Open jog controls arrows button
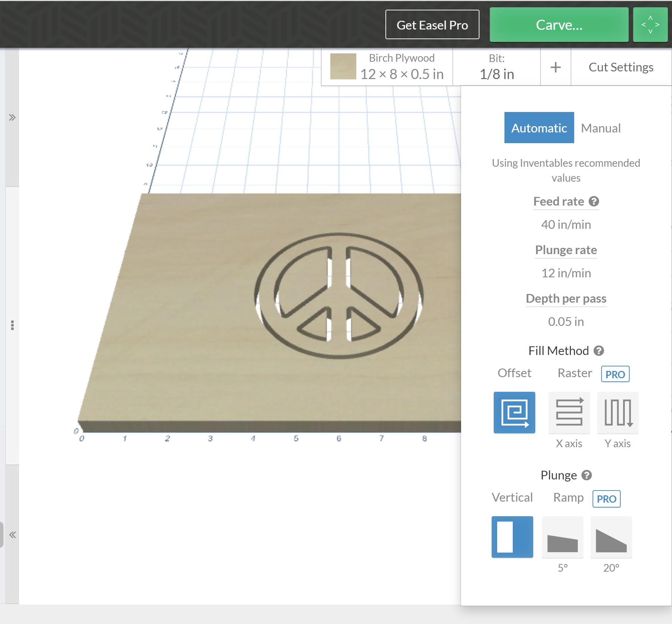The width and height of the screenshot is (672, 624). coord(650,25)
